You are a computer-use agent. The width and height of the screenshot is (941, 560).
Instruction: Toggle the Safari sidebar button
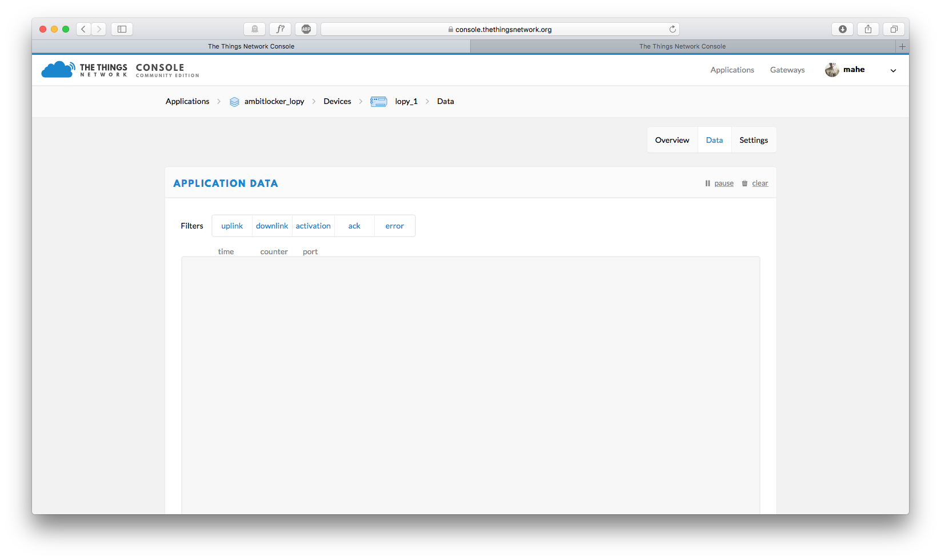[122, 29]
